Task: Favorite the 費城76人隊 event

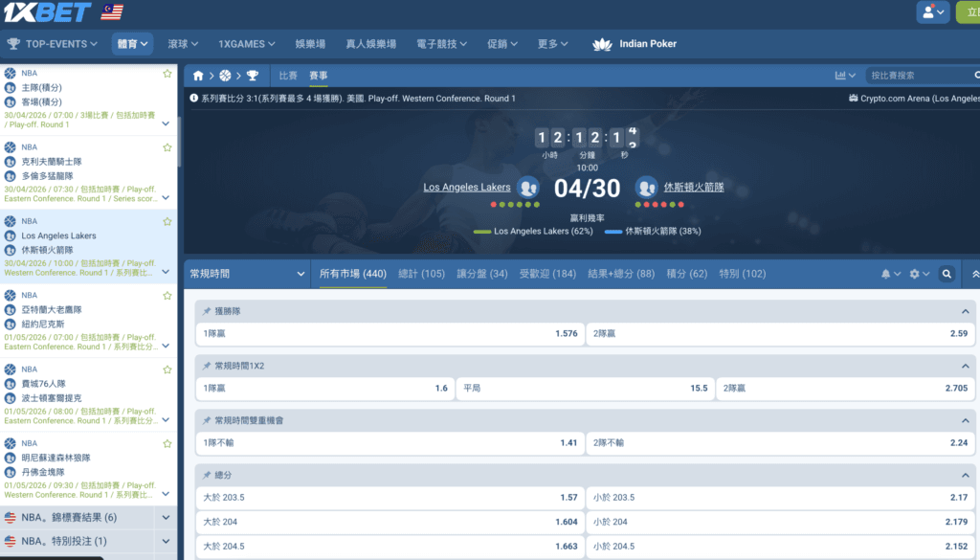Action: (167, 370)
